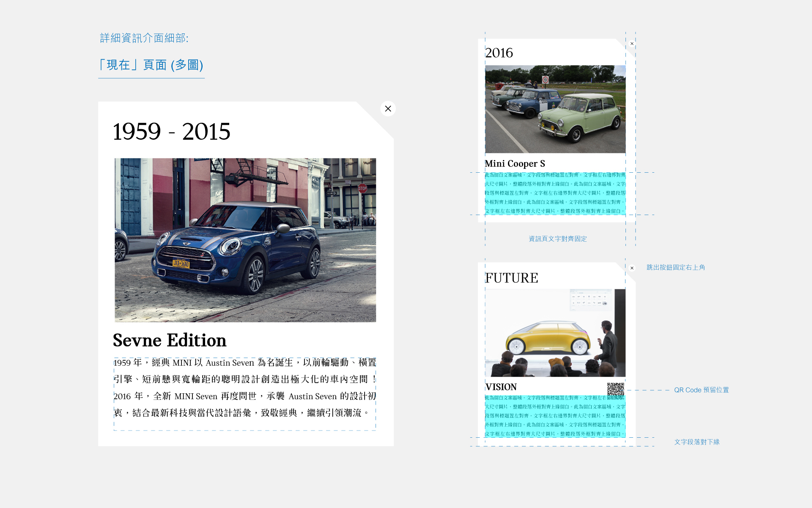
Task: Select the 「現在」頁面 (多圖) tab heading
Action: [x=151, y=65]
